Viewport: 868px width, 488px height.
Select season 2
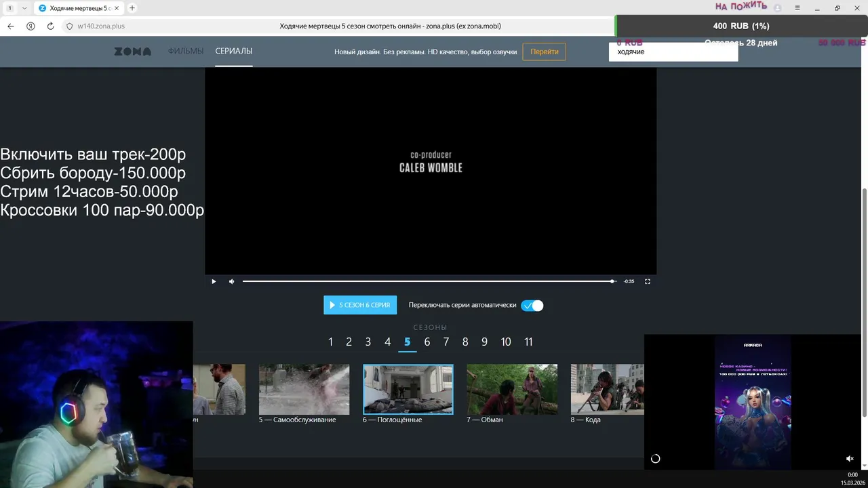pyautogui.click(x=349, y=342)
